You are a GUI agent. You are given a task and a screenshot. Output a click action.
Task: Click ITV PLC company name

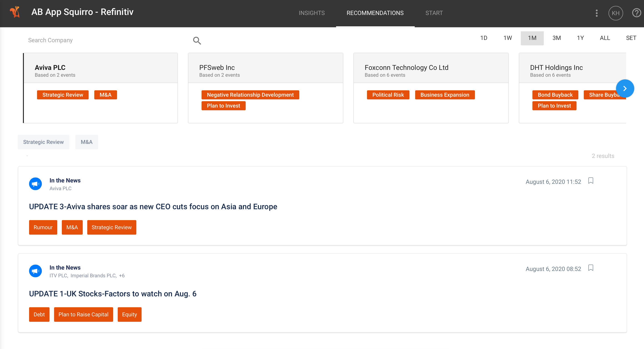pyautogui.click(x=58, y=276)
